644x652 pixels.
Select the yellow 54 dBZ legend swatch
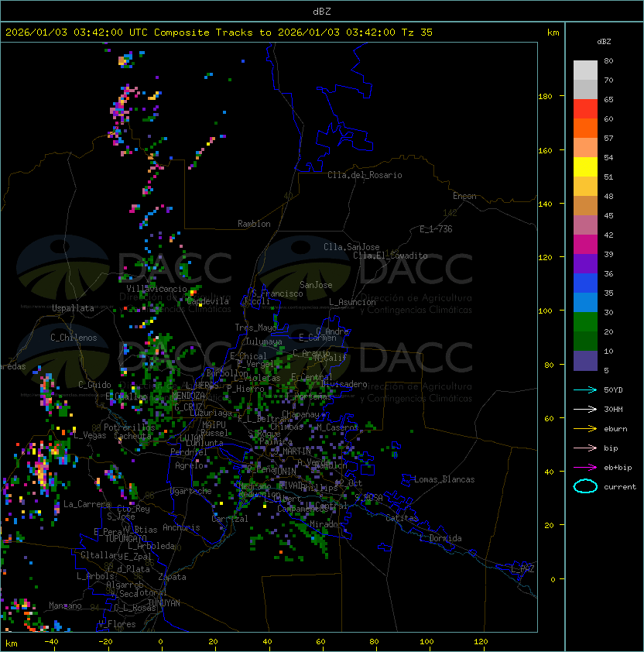pos(585,167)
